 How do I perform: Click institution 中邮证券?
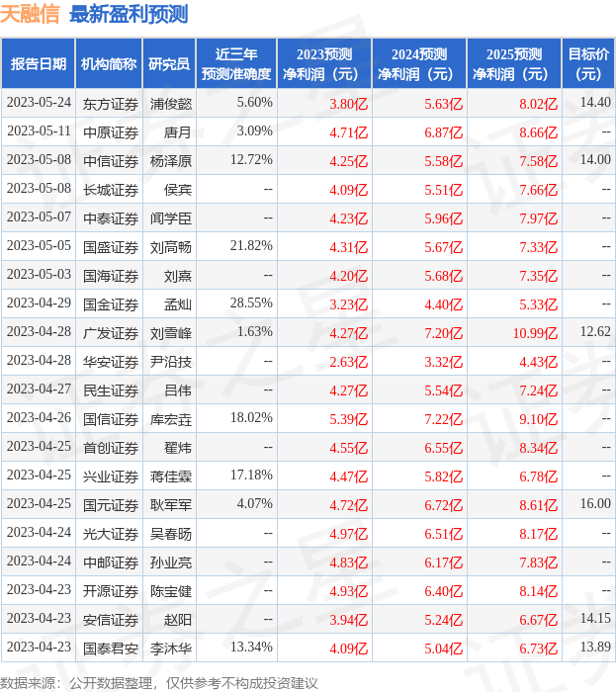[x=111, y=563]
